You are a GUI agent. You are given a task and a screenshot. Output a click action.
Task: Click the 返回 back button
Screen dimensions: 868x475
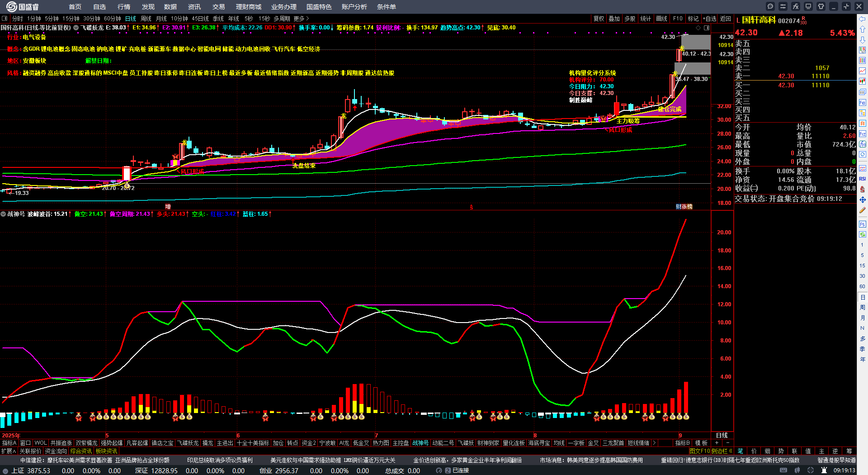(726, 19)
